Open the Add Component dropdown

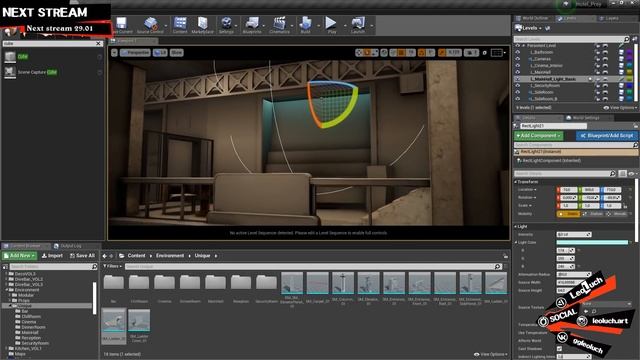(538, 136)
